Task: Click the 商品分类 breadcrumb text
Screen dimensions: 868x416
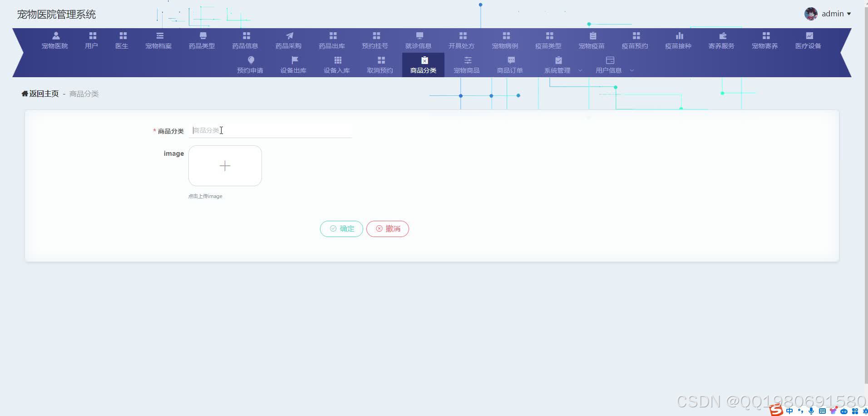Action: click(x=84, y=94)
